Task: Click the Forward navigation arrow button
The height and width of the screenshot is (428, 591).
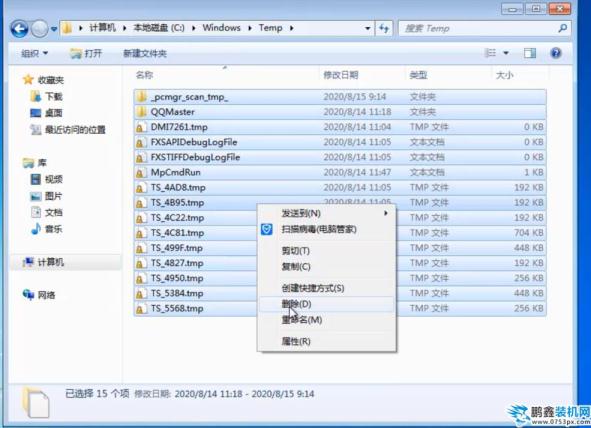Action: pos(40,29)
